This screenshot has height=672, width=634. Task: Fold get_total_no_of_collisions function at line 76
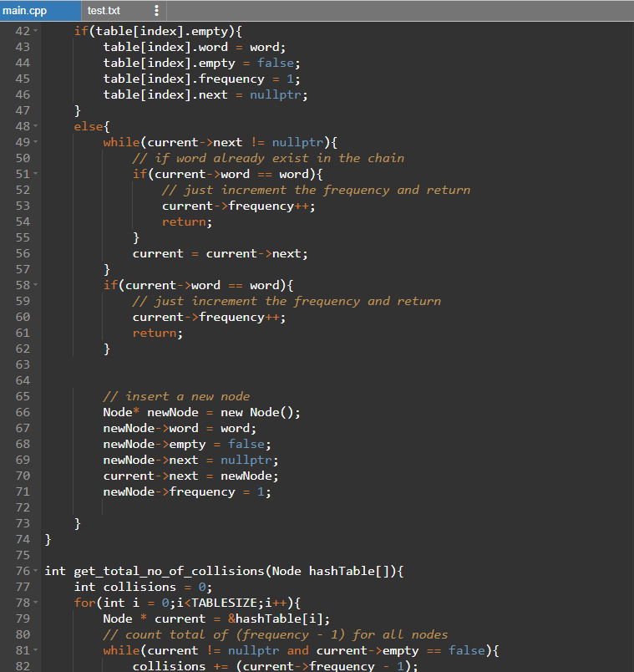[x=36, y=571]
